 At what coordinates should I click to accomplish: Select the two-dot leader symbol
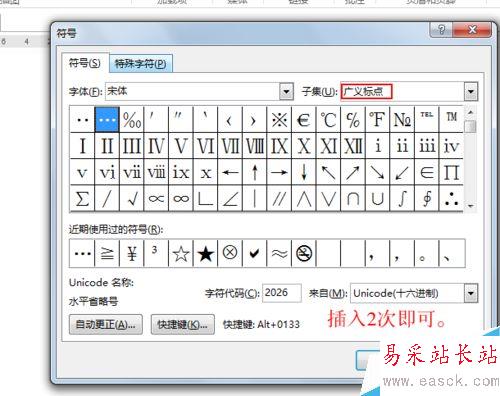[82, 119]
